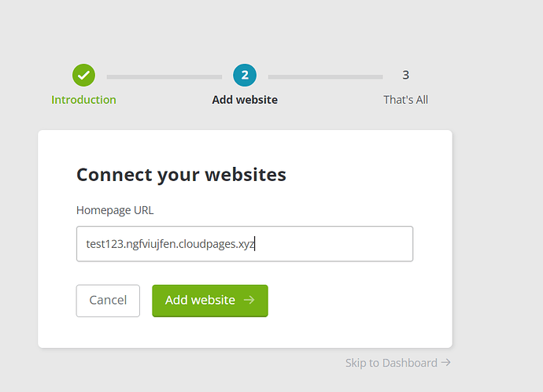Jump to the That's All step label

click(x=405, y=100)
